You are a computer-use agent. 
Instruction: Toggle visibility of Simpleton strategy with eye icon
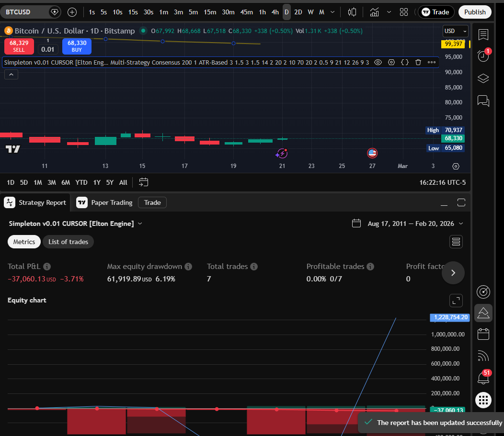[x=378, y=62]
